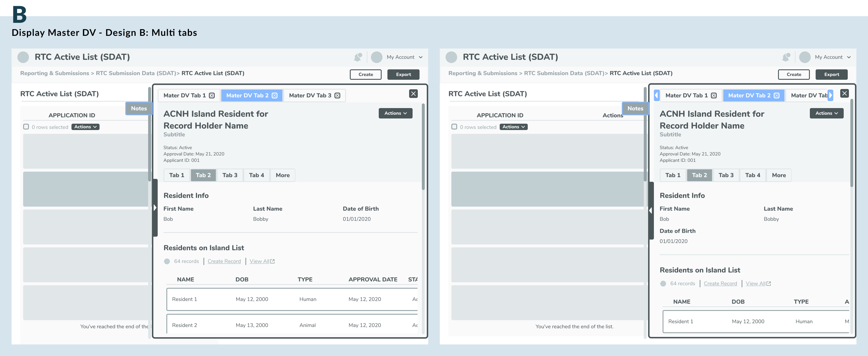Click the Export button in RTC Active List
The width and height of the screenshot is (868, 356).
tap(403, 74)
